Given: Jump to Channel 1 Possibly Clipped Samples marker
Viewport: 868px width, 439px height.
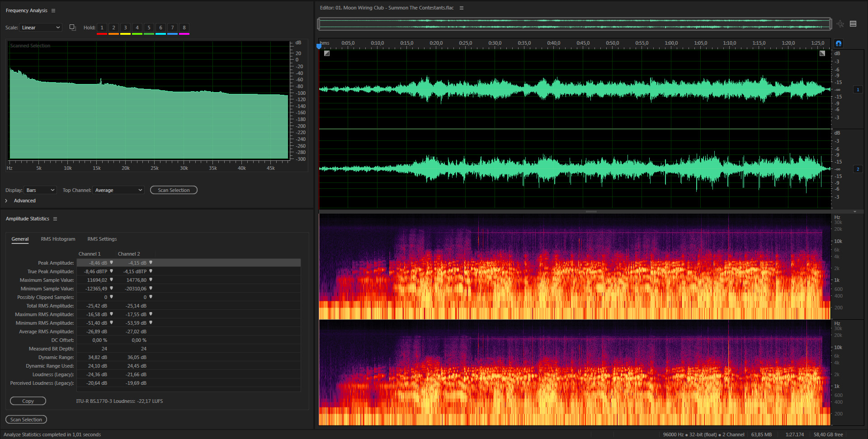Looking at the screenshot, I should [x=112, y=297].
